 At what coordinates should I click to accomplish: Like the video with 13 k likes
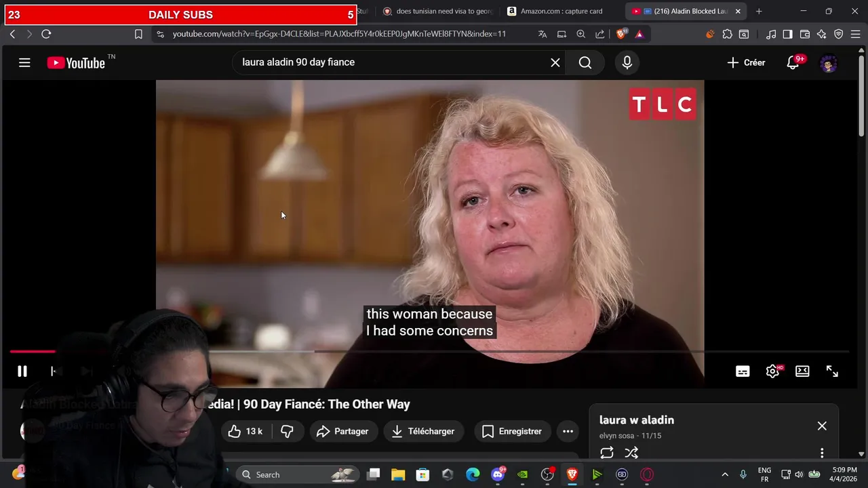247,431
